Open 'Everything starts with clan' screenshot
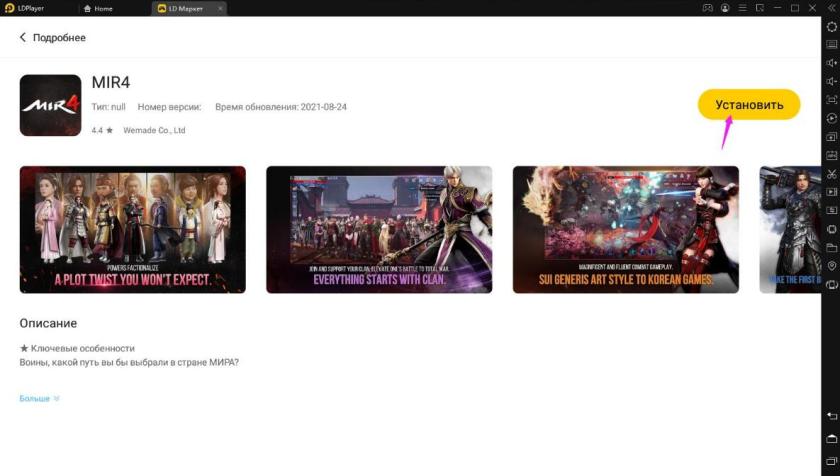Image resolution: width=840 pixels, height=476 pixels. click(379, 230)
